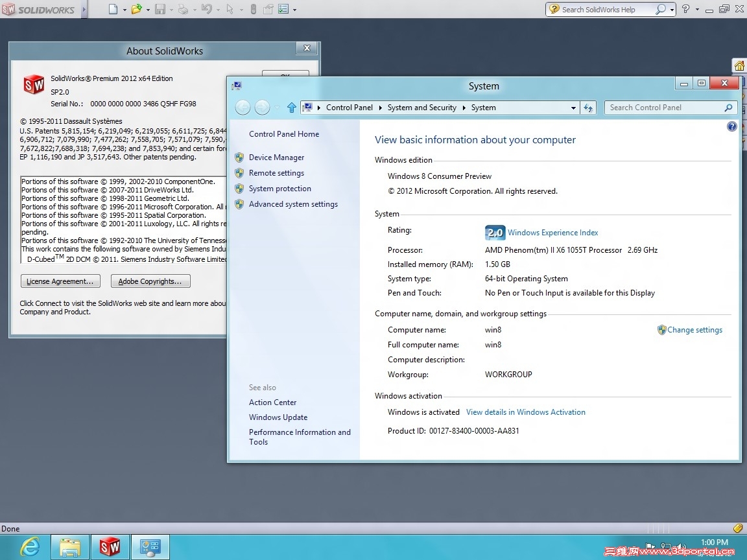Switch to SolidWorks taskbar button

pyautogui.click(x=110, y=547)
